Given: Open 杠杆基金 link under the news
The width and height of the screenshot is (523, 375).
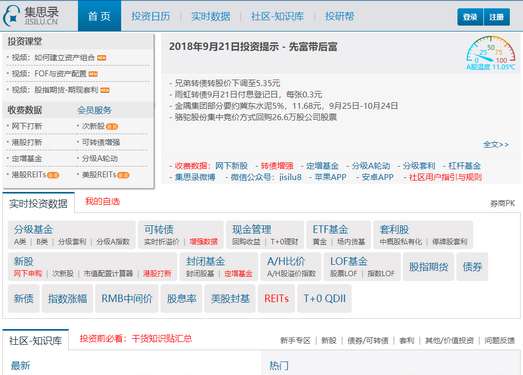Looking at the screenshot, I should pyautogui.click(x=464, y=166).
